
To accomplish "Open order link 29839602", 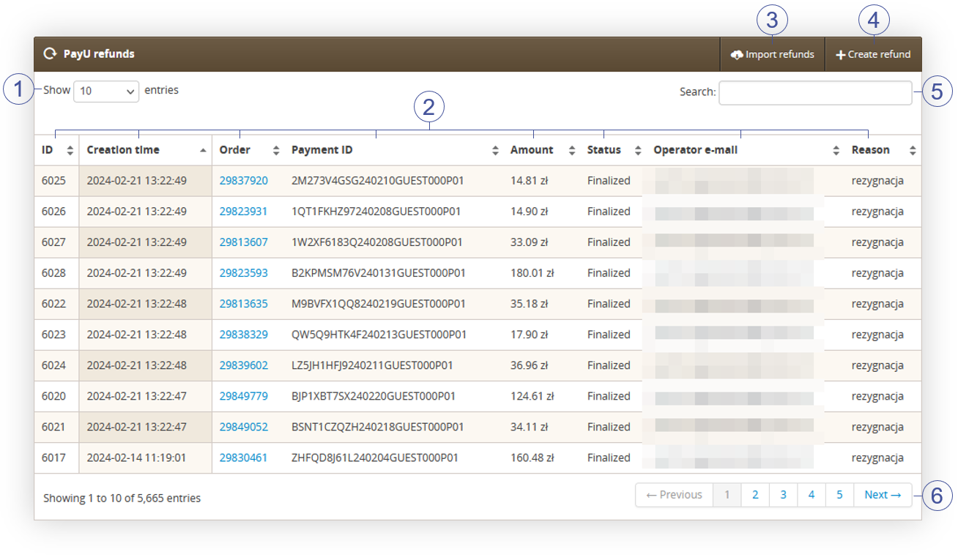I will pos(244,365).
